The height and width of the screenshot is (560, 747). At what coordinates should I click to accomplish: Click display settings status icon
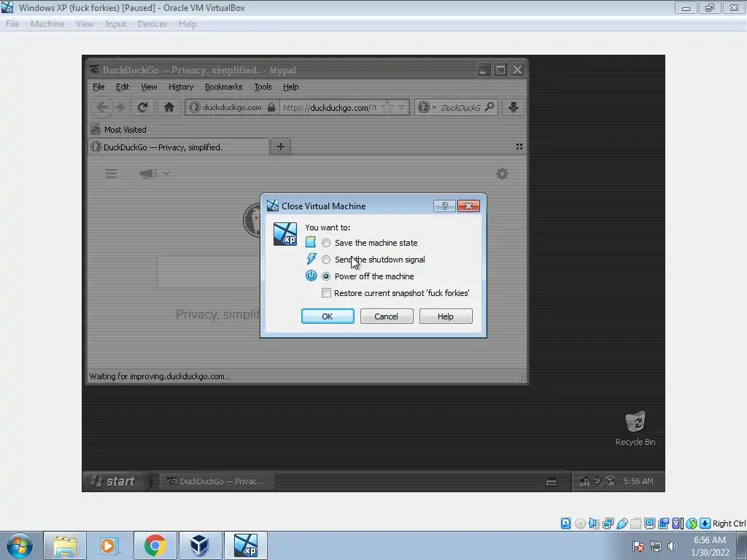(x=649, y=524)
